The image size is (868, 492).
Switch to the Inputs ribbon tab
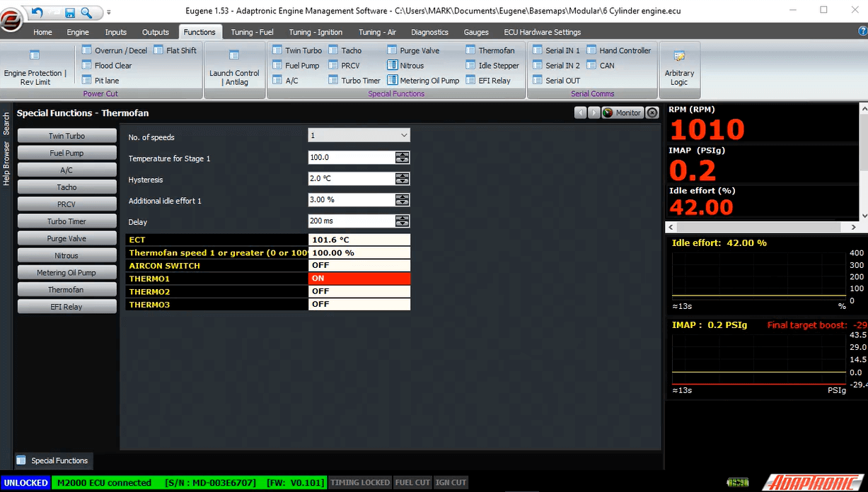pos(115,32)
